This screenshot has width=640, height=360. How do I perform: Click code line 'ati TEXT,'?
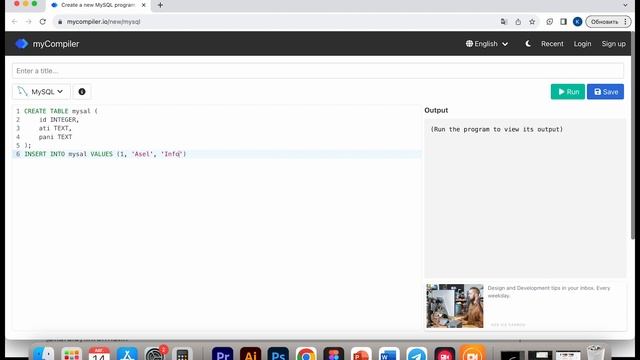pyautogui.click(x=55, y=128)
